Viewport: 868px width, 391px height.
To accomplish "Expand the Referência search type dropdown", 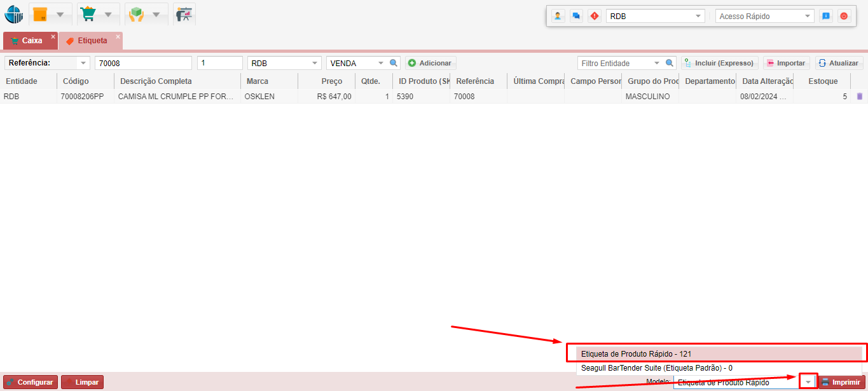I will coord(83,64).
